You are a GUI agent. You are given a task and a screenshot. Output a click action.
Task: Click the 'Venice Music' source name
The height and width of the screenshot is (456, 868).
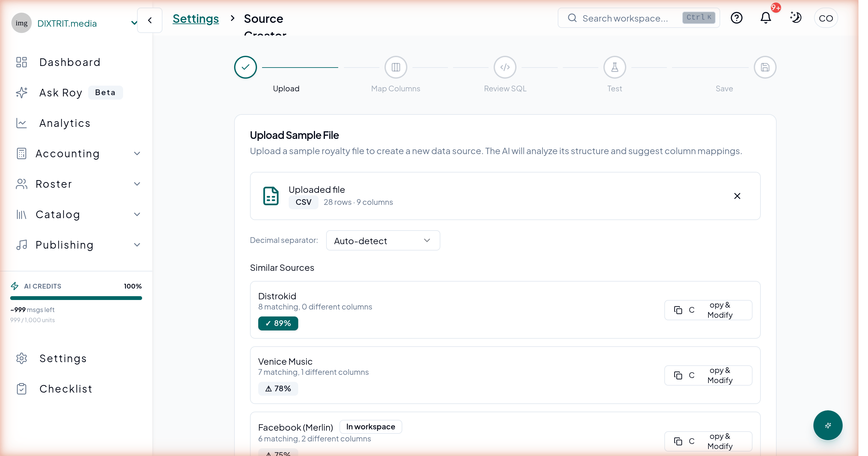coord(285,362)
